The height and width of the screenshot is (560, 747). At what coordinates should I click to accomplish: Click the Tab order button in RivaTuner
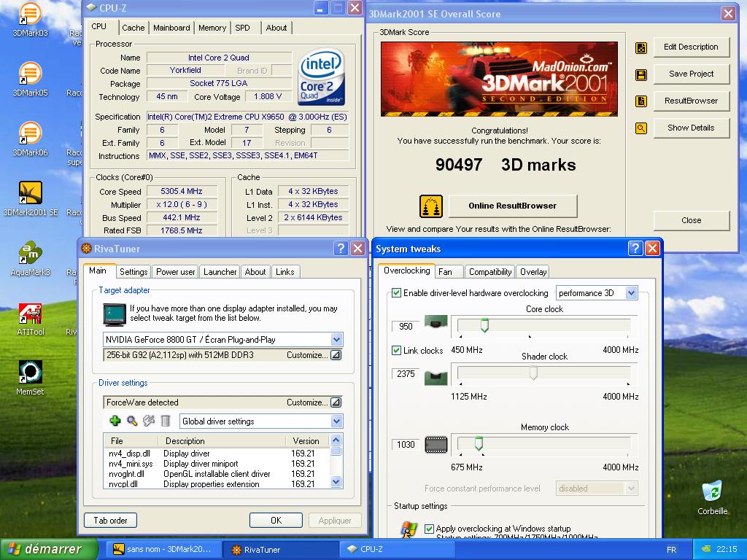point(111,521)
